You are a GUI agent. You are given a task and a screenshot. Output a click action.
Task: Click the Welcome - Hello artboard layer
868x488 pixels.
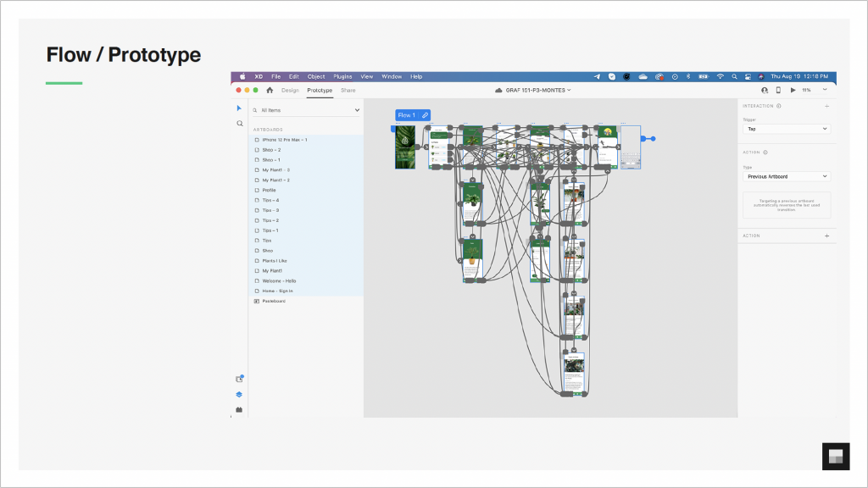point(278,280)
